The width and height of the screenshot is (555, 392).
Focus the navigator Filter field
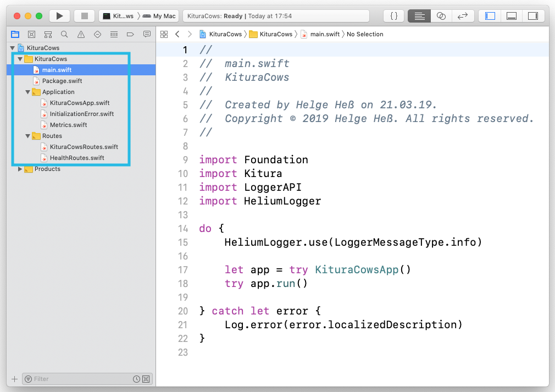[x=87, y=379]
